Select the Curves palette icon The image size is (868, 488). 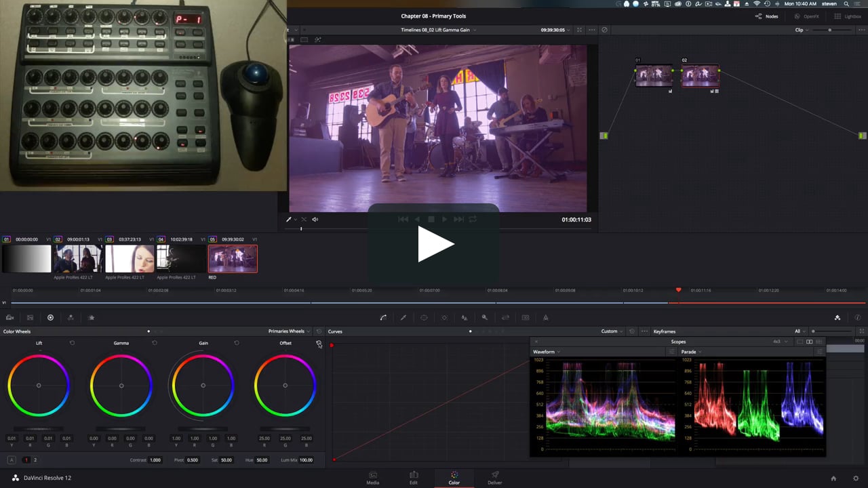[383, 317]
